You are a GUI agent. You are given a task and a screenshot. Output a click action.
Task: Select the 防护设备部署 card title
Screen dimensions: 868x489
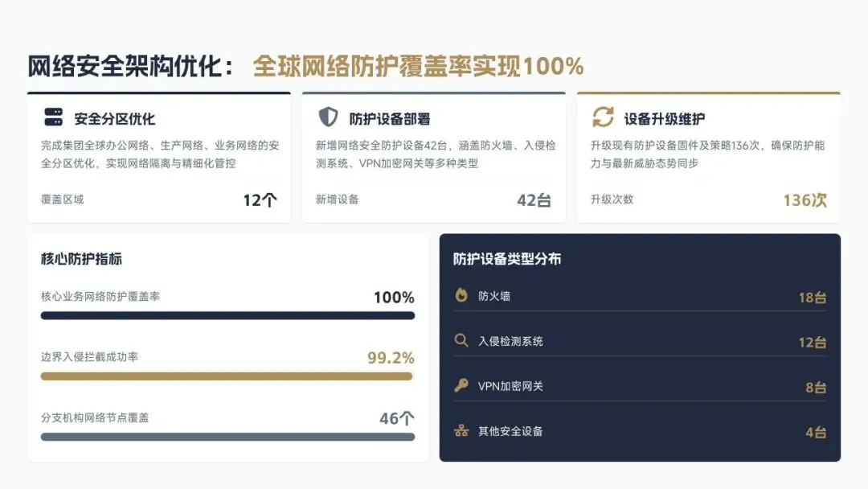(x=389, y=119)
